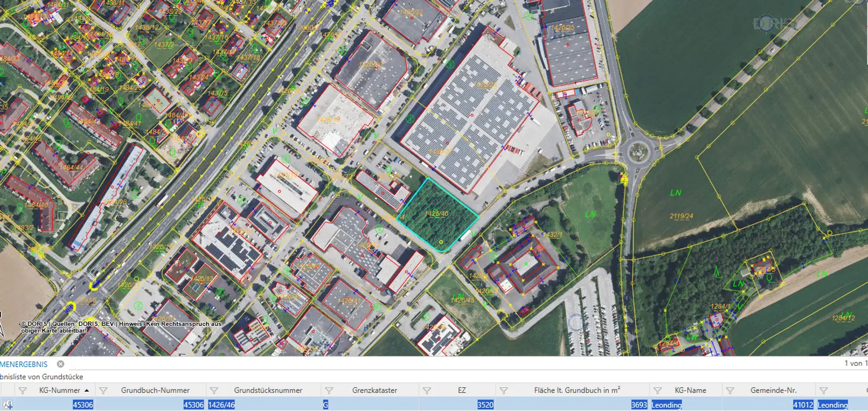868x411 pixels.
Task: Open filter for KG-Name column
Action: pyautogui.click(x=658, y=390)
